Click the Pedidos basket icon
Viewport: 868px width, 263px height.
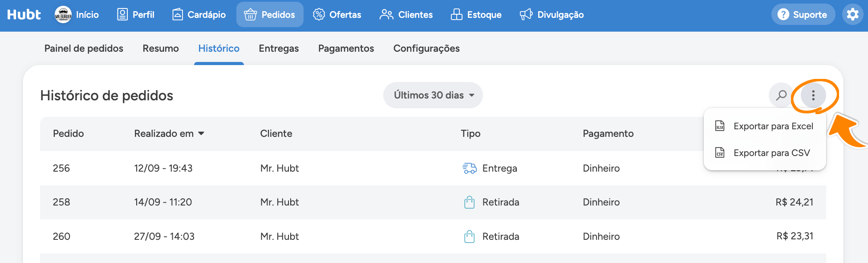point(250,15)
